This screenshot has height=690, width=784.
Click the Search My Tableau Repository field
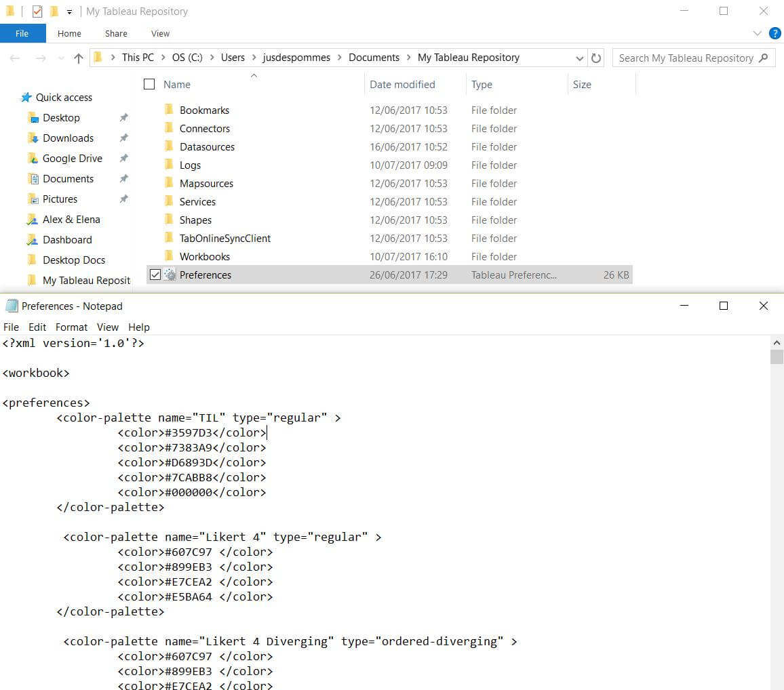685,58
